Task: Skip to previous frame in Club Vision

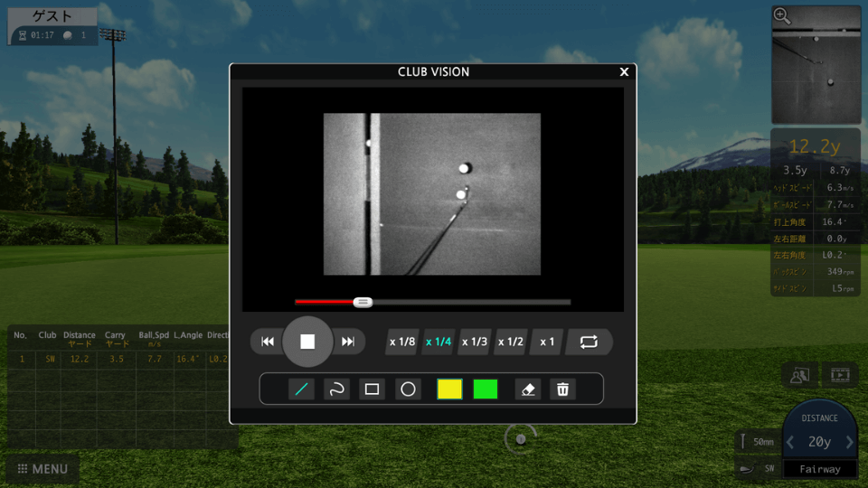Action: click(268, 342)
